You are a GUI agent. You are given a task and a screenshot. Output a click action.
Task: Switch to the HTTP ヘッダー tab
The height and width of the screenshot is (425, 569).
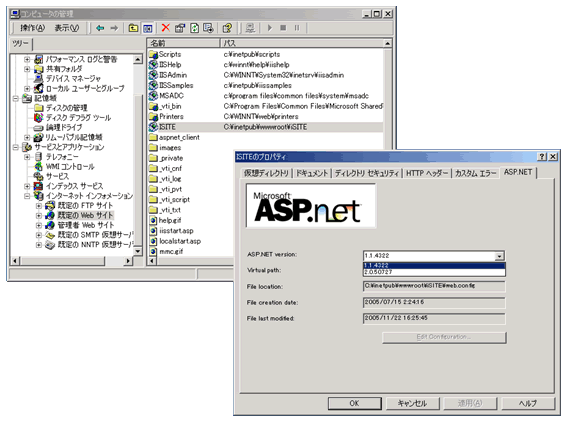pos(427,173)
